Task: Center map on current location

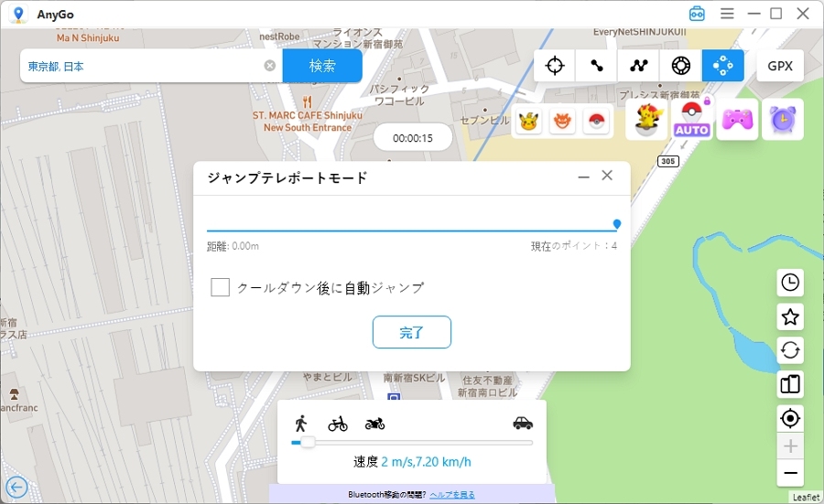Action: tap(790, 418)
